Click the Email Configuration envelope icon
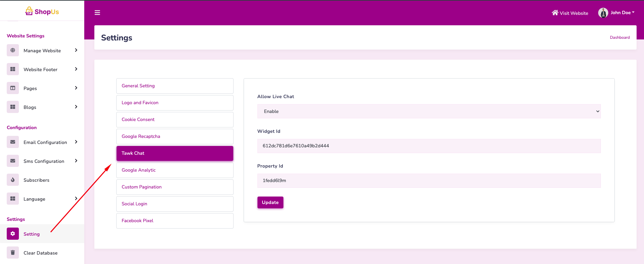Viewport: 644px width, 264px height. point(13,142)
